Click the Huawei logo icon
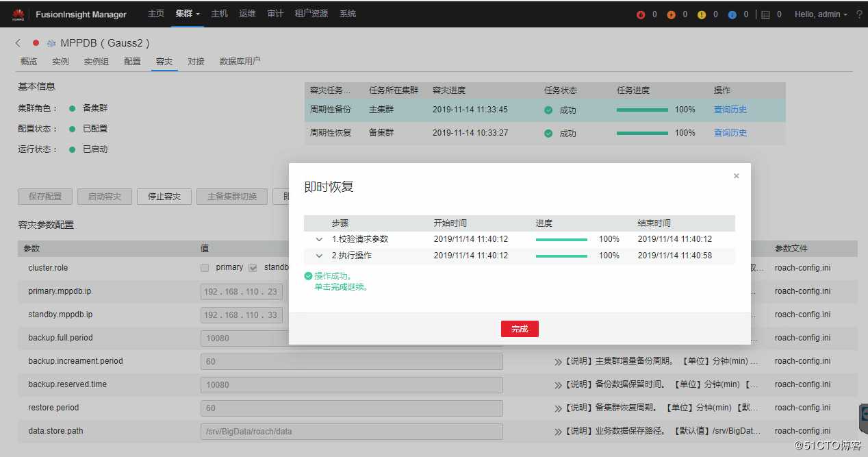This screenshot has height=457, width=868. (x=17, y=14)
